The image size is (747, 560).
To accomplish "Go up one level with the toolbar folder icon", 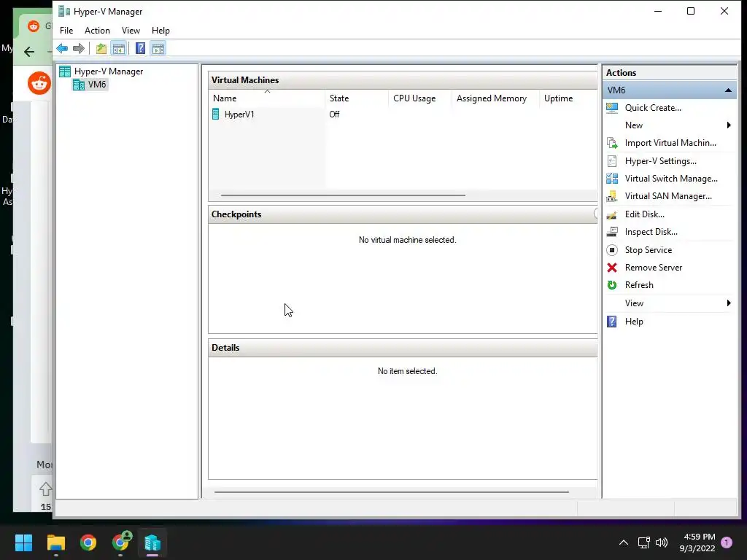I will click(x=101, y=48).
